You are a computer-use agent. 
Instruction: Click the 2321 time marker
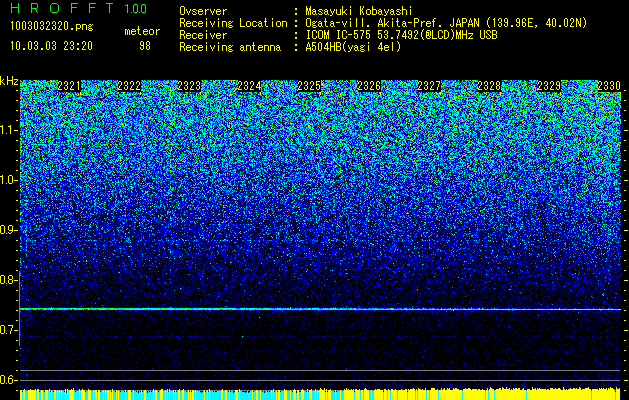coord(69,86)
